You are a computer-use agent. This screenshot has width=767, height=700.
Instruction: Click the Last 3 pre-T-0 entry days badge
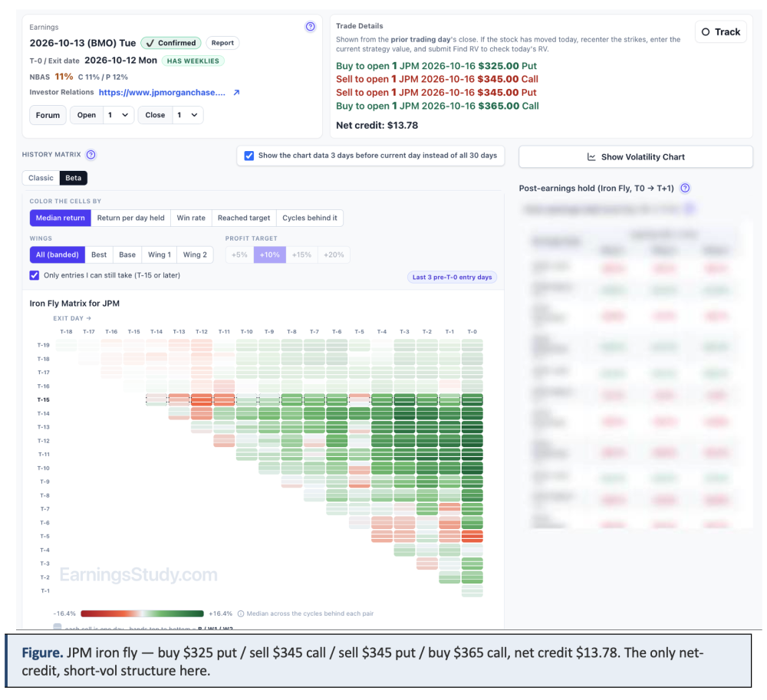tap(452, 278)
